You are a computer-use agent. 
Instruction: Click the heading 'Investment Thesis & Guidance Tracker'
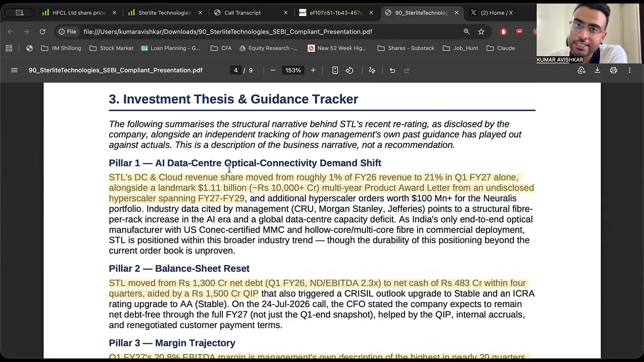[x=233, y=99]
